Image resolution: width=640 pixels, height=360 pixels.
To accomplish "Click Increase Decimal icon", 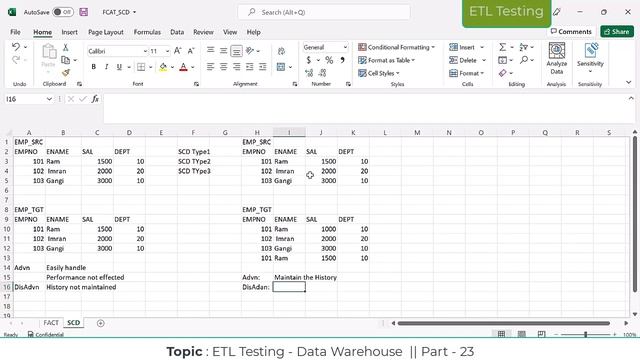I will pyautogui.click(x=309, y=73).
